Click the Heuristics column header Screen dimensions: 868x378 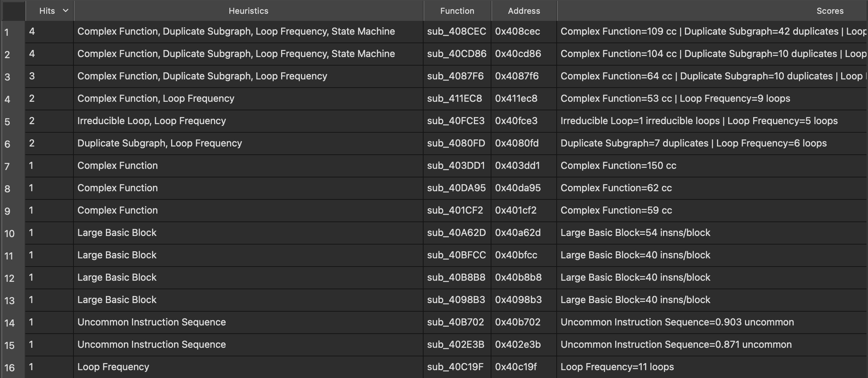[x=249, y=11]
